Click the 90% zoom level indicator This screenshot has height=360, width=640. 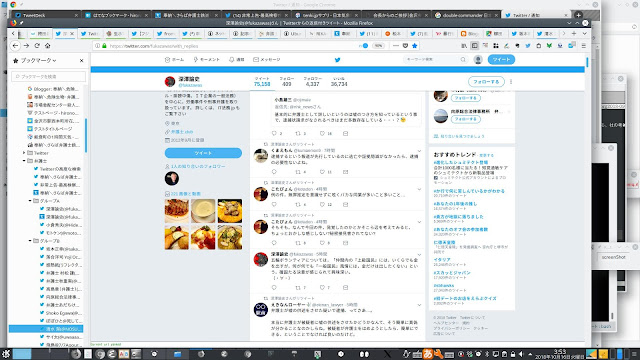[x=379, y=46]
